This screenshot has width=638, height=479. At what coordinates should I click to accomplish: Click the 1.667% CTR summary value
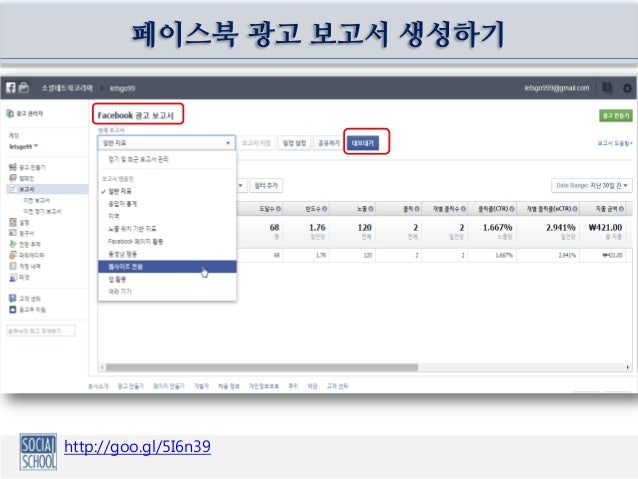[x=497, y=227]
